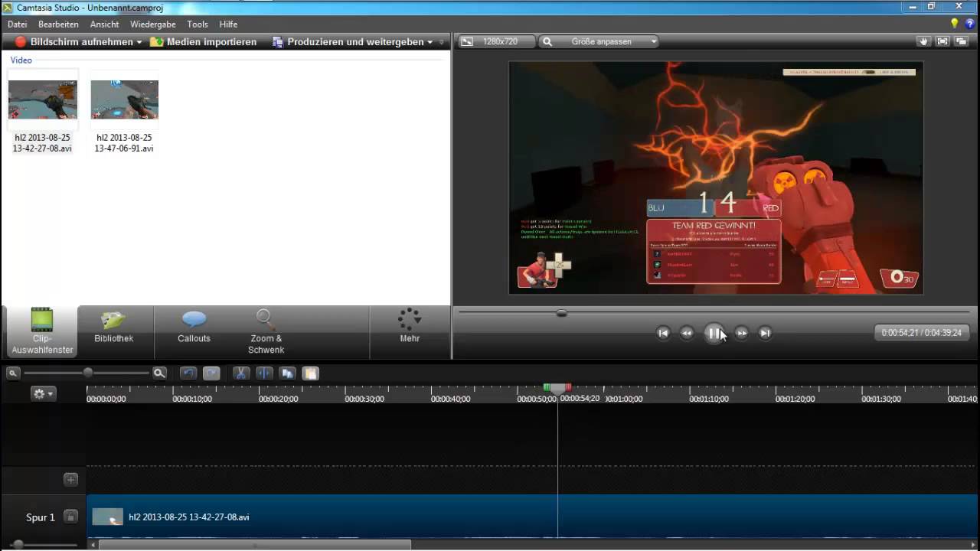Click the 00:00:30;00 ruler mark
The height and width of the screenshot is (551, 980).
click(x=364, y=399)
